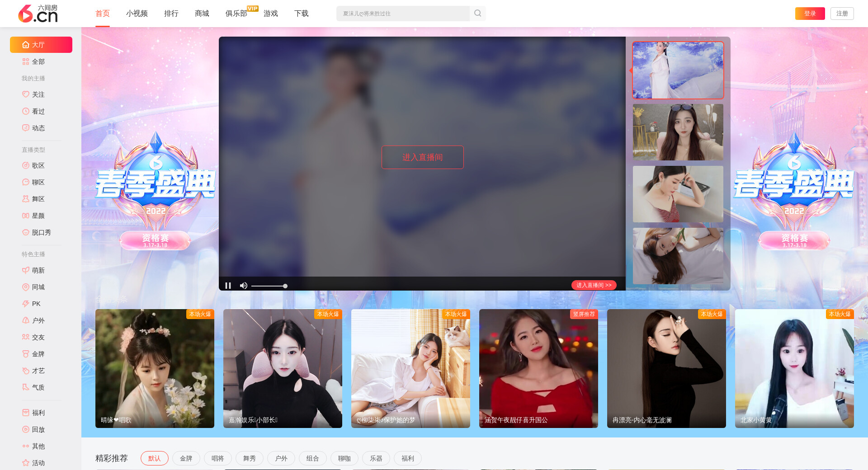Open the 涵贺午夜靓仔喜升国公 stream card
Viewport: 868px width, 470px height.
[538, 368]
